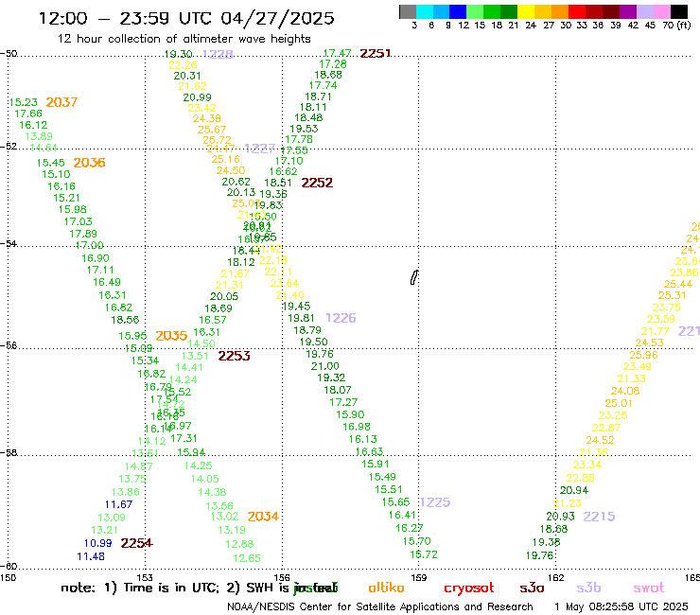
Task: Click the cryosat satellite legend label
Action: tap(469, 589)
